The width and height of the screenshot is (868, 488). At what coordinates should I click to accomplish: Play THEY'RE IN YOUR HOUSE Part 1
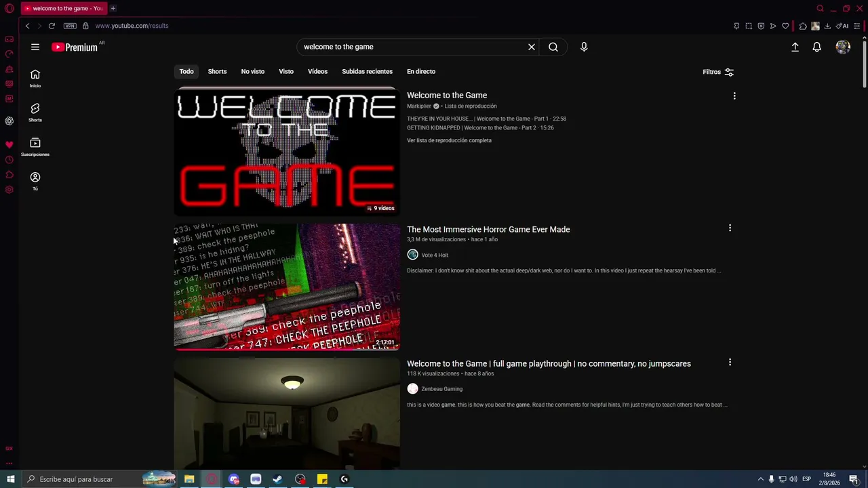[x=486, y=119]
